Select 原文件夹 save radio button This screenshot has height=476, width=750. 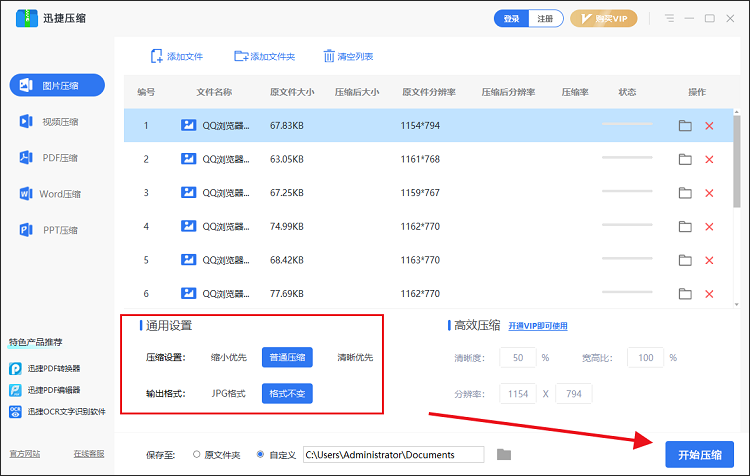coord(196,454)
